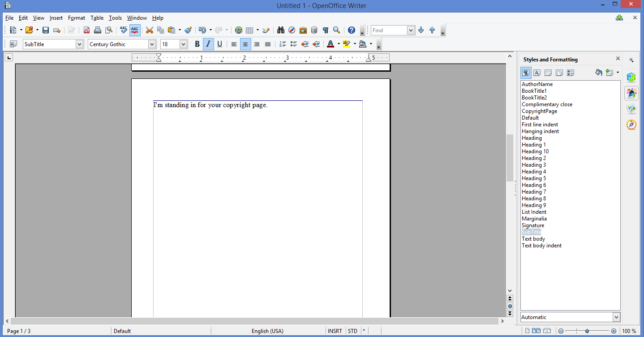
Task: Open the File menu
Action: pos(9,18)
